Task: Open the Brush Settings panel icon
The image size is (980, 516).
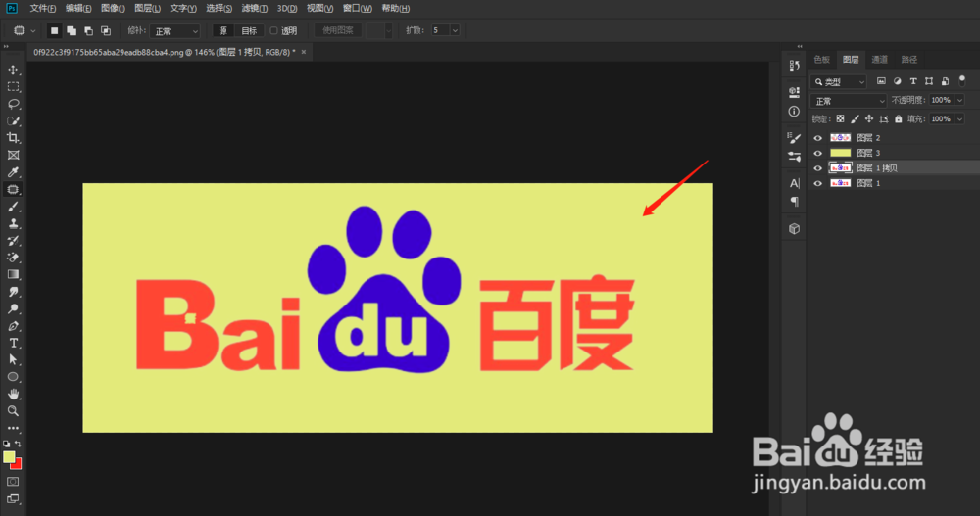Action: [x=795, y=138]
